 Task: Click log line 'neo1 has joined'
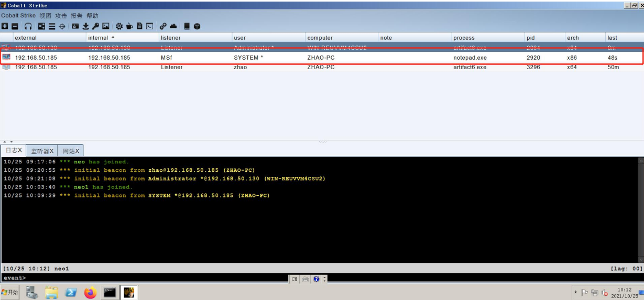[x=68, y=187]
